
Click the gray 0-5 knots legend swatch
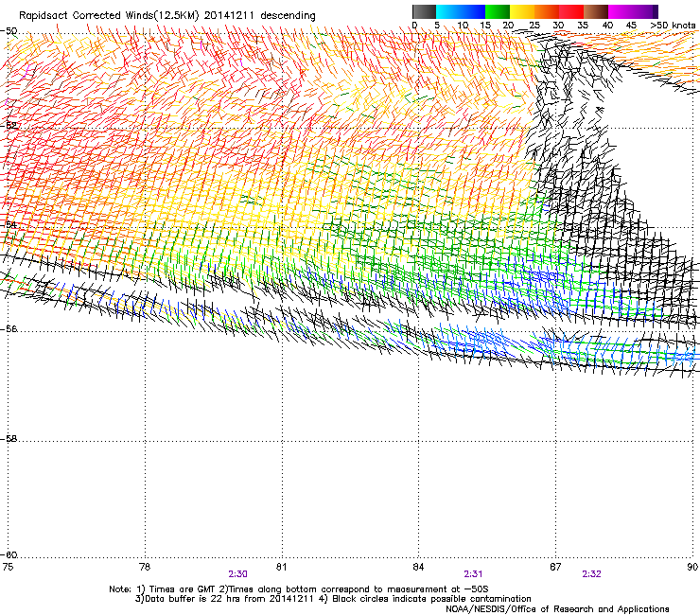point(424,11)
